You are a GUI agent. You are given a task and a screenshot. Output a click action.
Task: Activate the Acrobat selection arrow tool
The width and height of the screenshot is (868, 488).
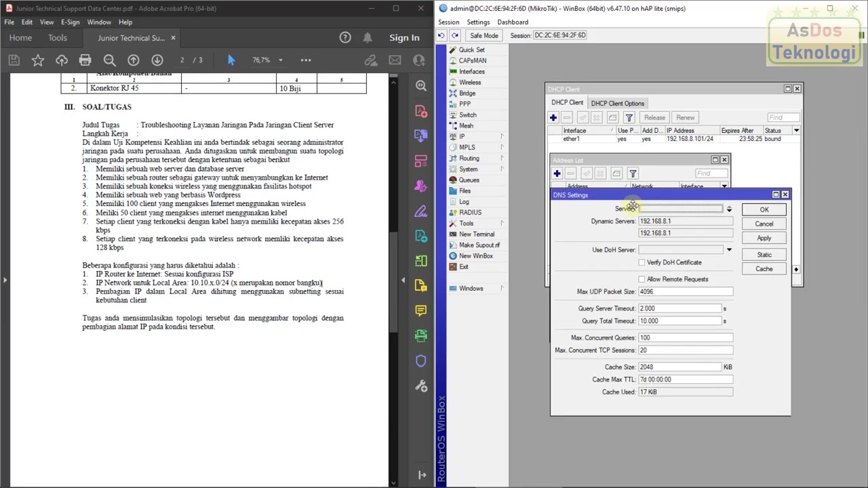231,60
